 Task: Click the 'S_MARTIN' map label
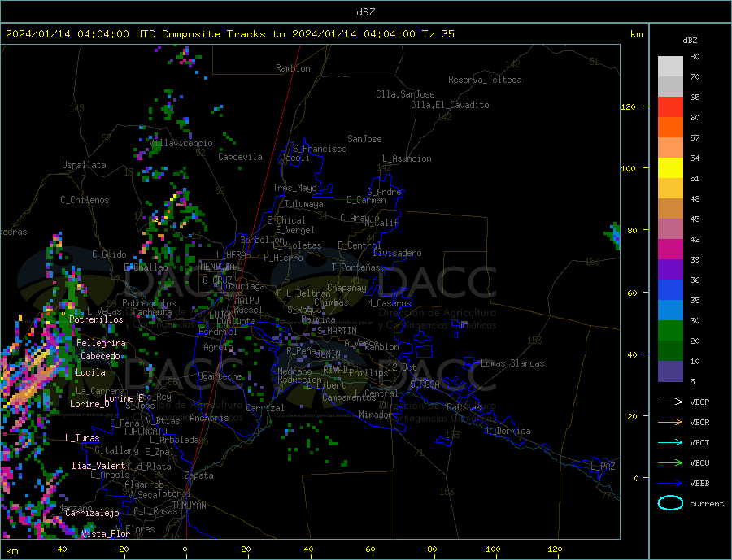337,331
